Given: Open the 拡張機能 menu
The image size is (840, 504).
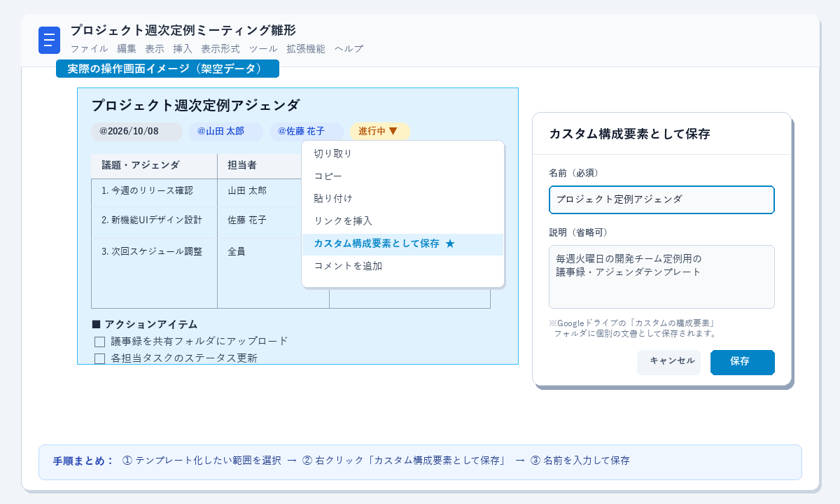Looking at the screenshot, I should pyautogui.click(x=306, y=49).
